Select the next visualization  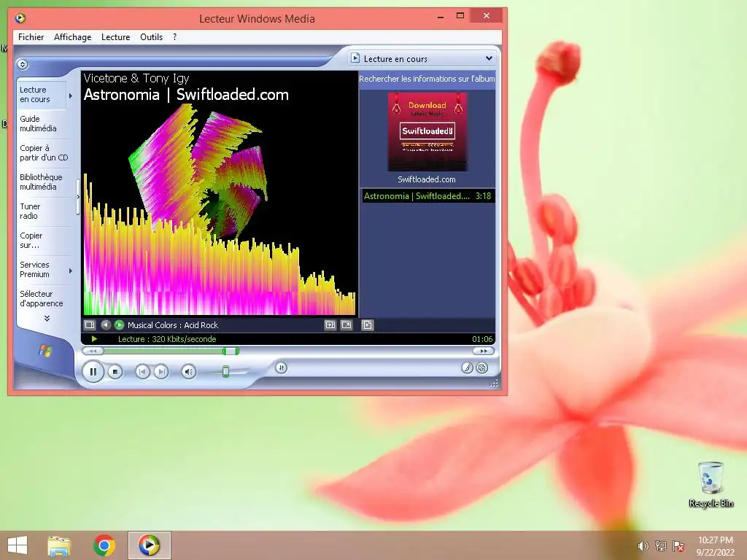[x=119, y=324]
